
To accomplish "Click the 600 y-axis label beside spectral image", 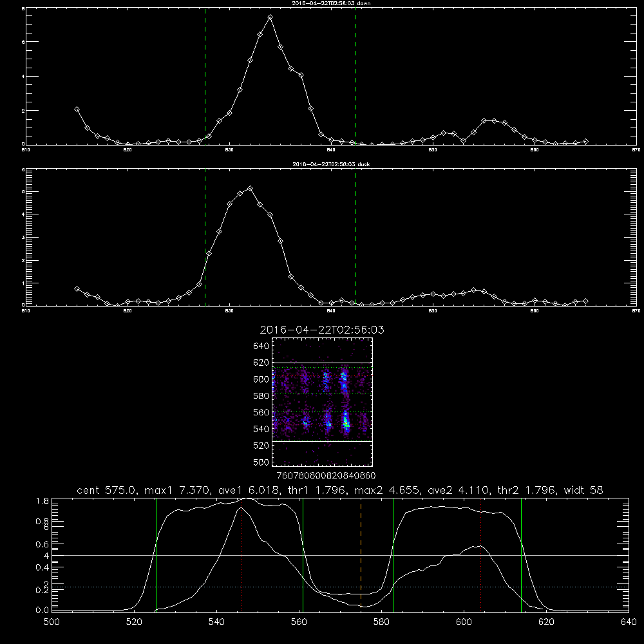I will point(261,379).
